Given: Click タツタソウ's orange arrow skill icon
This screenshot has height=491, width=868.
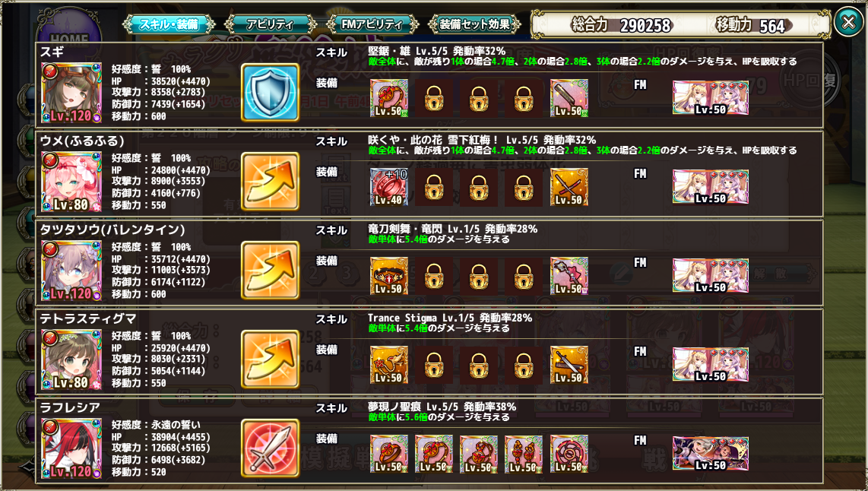Looking at the screenshot, I should coord(270,270).
